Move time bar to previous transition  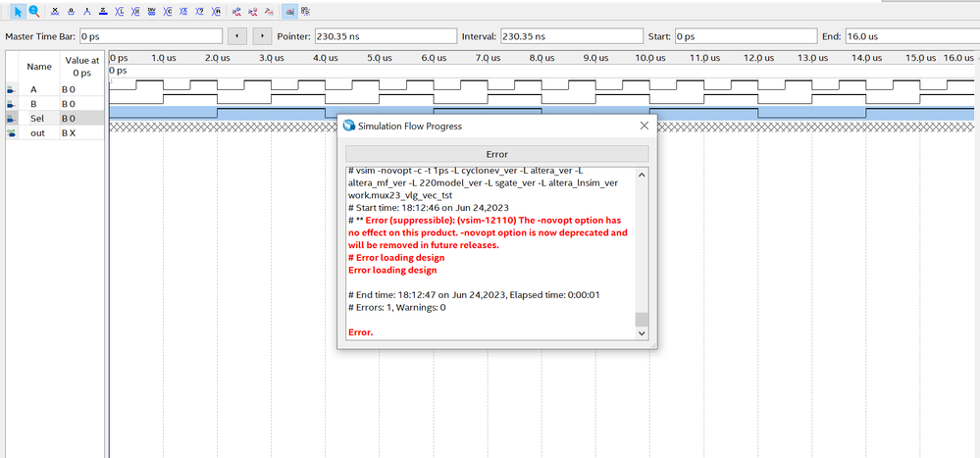pos(237,36)
